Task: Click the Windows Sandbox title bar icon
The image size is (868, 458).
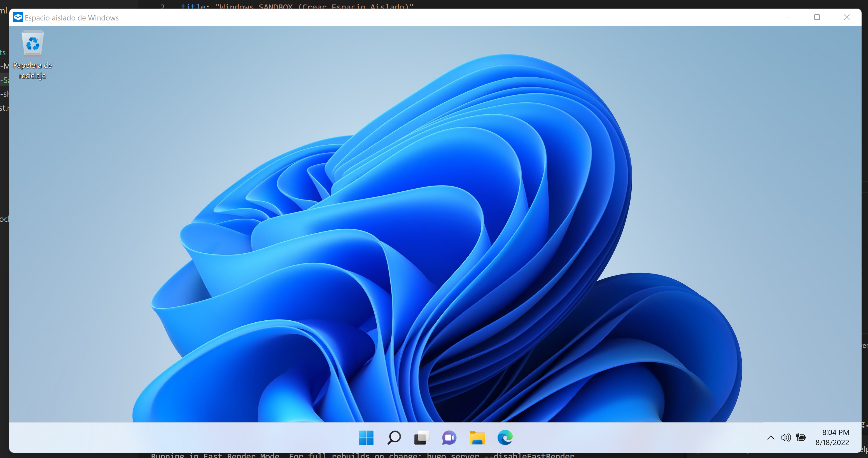Action: coord(18,17)
